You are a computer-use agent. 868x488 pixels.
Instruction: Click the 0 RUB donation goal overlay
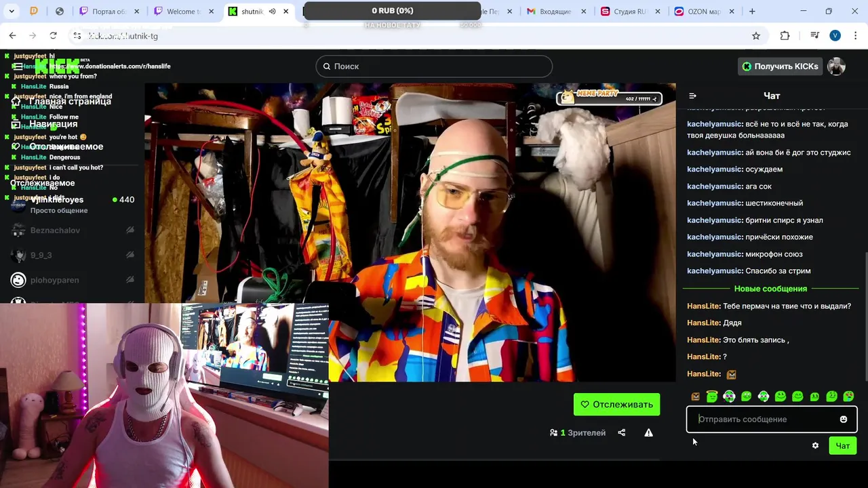point(393,11)
